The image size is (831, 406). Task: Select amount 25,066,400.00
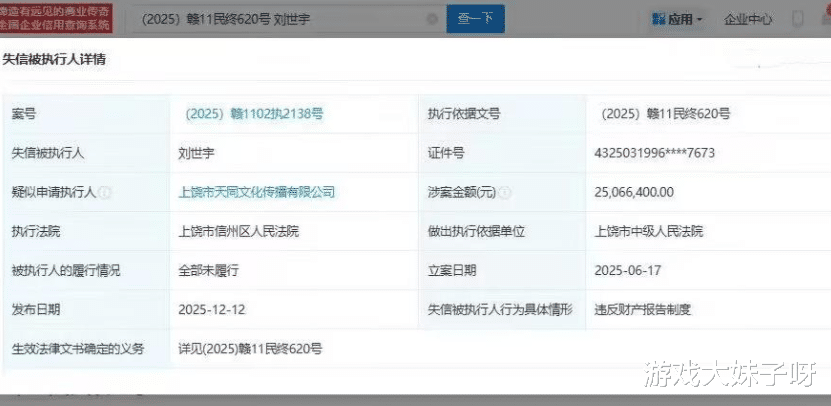[x=634, y=192]
